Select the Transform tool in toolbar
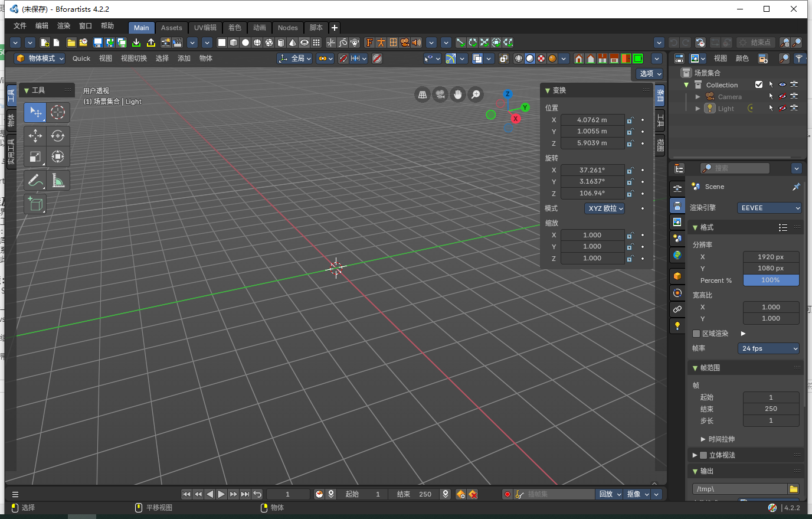 58,156
